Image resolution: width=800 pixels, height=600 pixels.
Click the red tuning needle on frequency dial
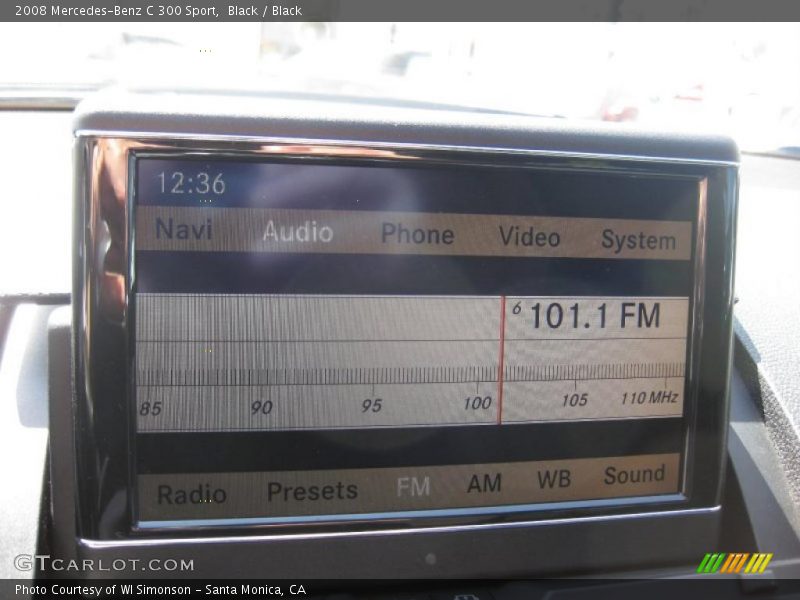(501, 360)
